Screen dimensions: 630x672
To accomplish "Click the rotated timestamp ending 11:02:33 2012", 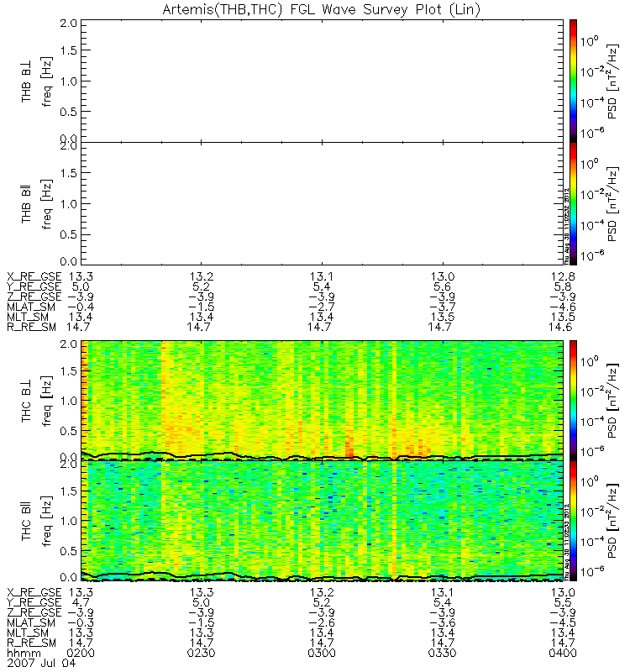I will [566, 542].
